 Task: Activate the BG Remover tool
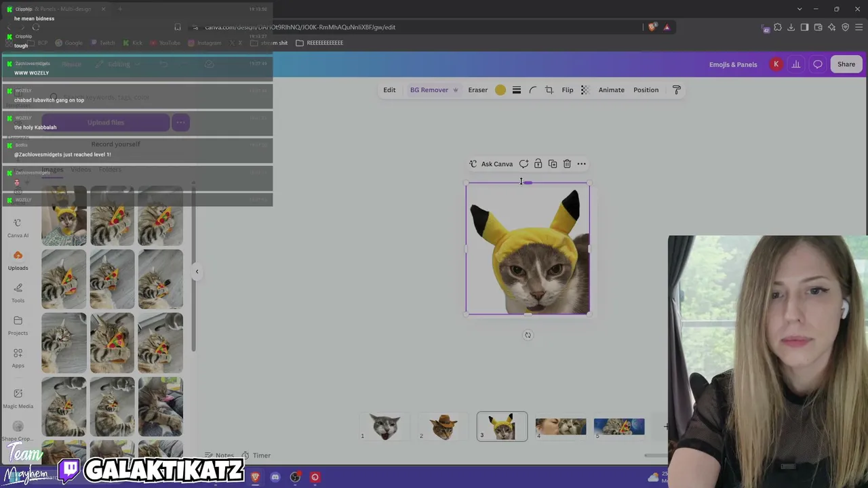(433, 90)
